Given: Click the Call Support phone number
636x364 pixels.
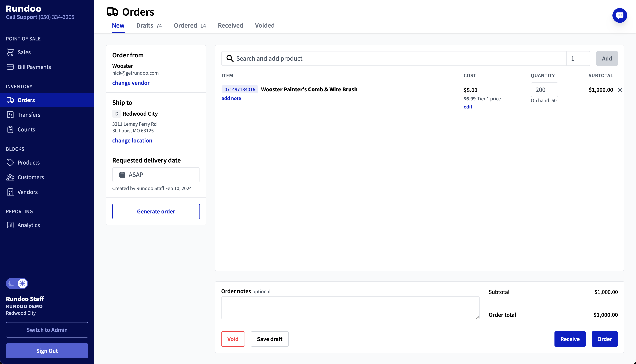Looking at the screenshot, I should tap(56, 17).
